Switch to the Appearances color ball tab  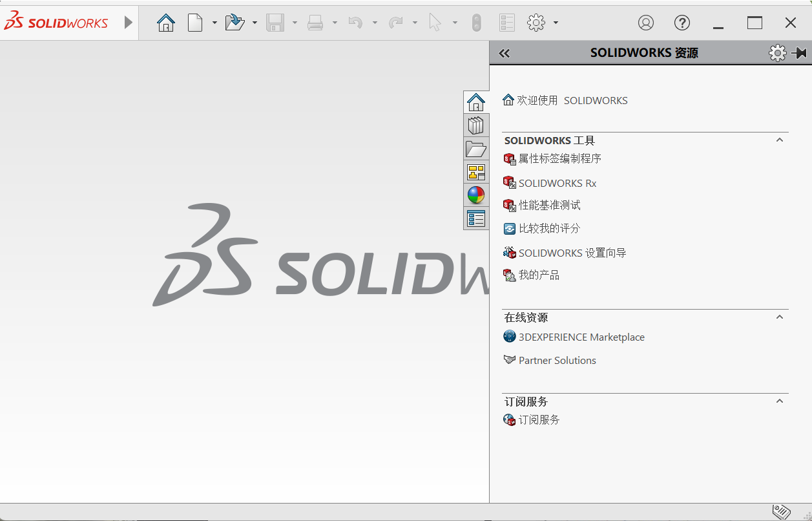pyautogui.click(x=476, y=195)
